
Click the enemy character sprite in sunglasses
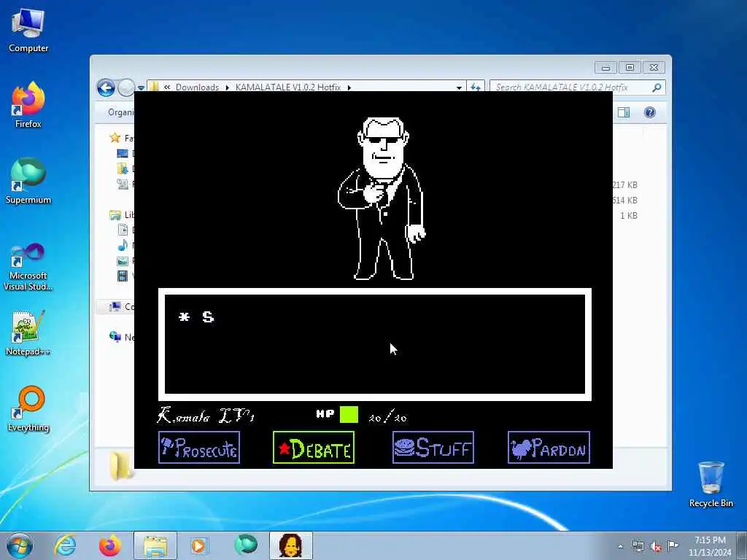pyautogui.click(x=381, y=199)
